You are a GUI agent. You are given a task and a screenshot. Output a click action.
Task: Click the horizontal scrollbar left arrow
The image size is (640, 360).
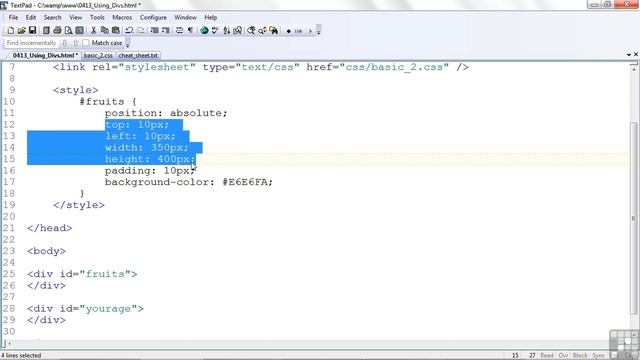point(9,344)
